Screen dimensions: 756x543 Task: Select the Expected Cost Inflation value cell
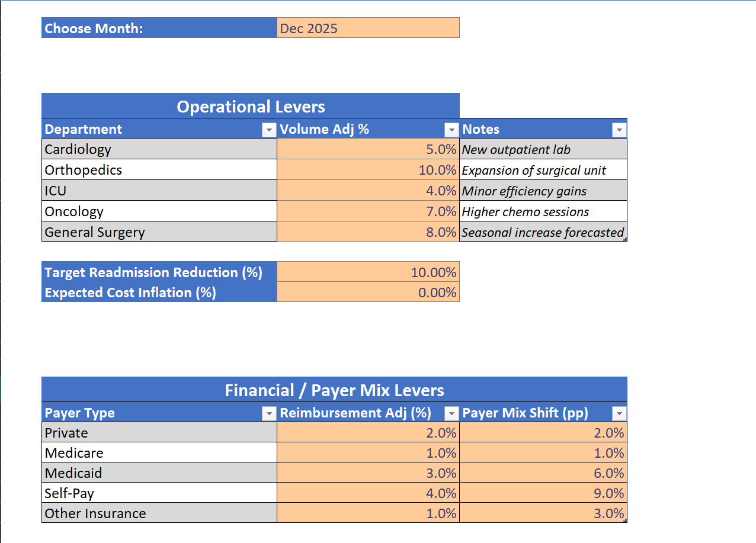tap(367, 293)
